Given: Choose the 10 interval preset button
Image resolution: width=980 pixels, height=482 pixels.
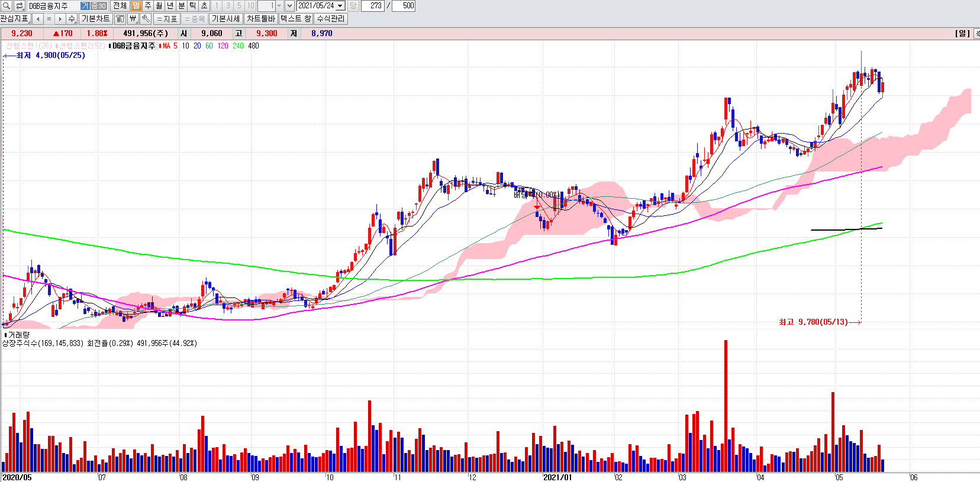Looking at the screenshot, I should tap(250, 5).
